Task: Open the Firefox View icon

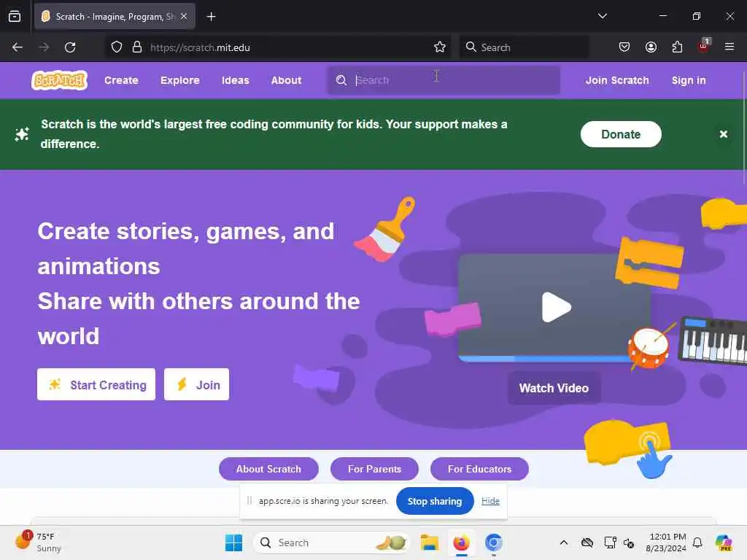Action: 15,16
